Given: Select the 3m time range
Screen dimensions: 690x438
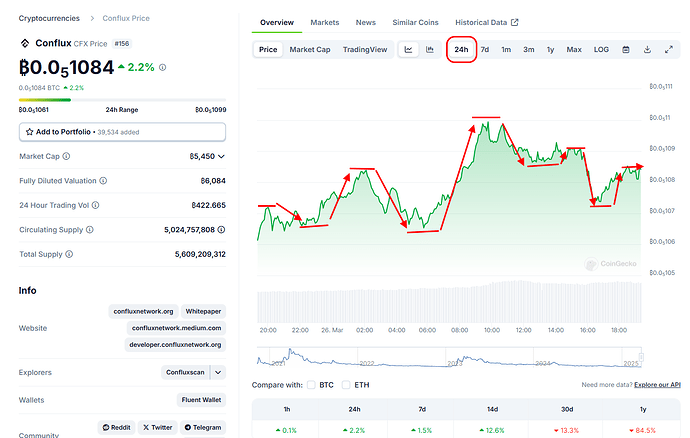Looking at the screenshot, I should click(529, 50).
